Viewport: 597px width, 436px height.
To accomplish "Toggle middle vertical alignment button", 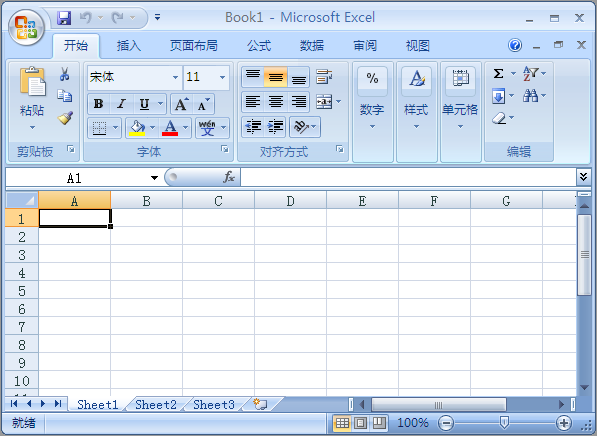I will pyautogui.click(x=275, y=77).
